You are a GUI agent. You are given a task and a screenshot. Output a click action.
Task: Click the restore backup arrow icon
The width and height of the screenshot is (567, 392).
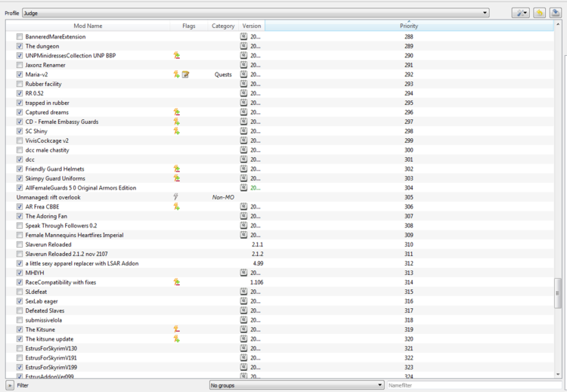tap(540, 13)
